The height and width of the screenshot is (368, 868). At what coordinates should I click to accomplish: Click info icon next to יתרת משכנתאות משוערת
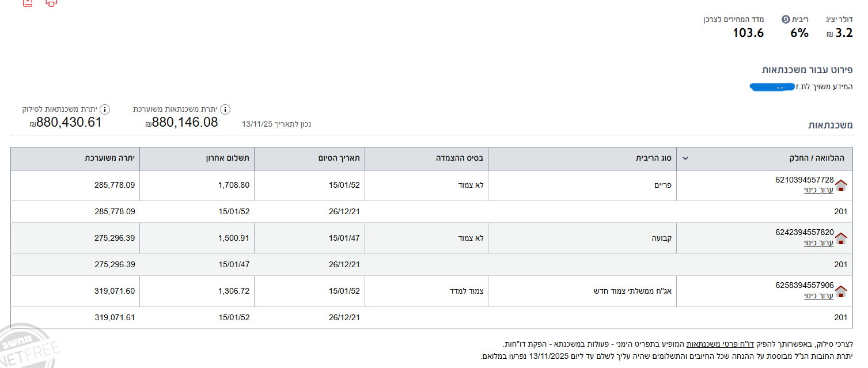(x=225, y=109)
